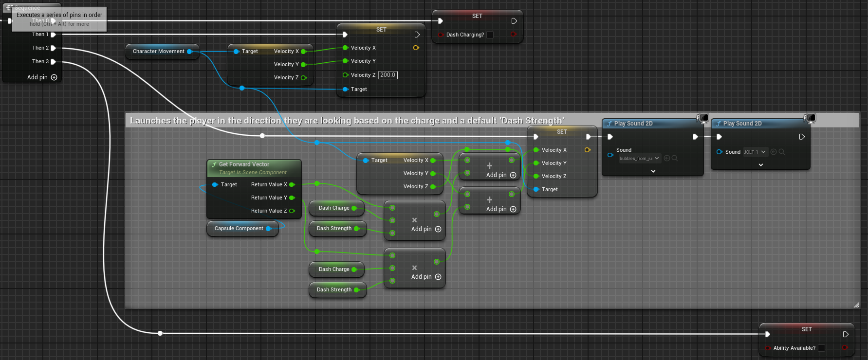Click the comment box resize handle
The height and width of the screenshot is (360, 868).
856,305
